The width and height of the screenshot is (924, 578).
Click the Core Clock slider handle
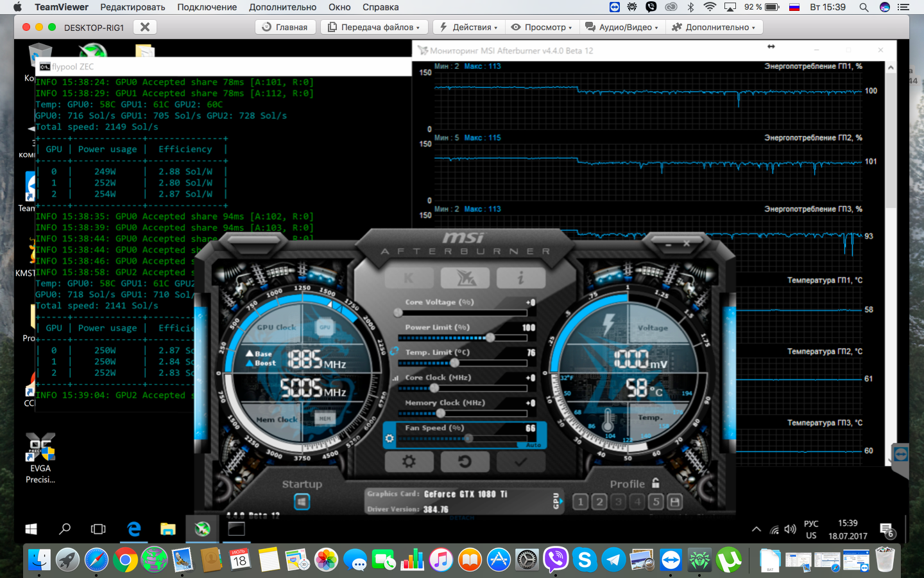(x=434, y=388)
